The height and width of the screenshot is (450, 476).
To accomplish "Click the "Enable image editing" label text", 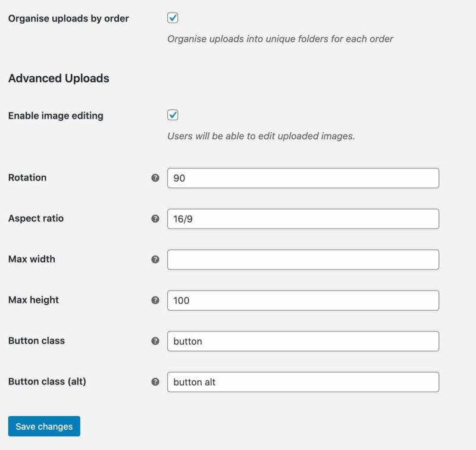I will 56,115.
